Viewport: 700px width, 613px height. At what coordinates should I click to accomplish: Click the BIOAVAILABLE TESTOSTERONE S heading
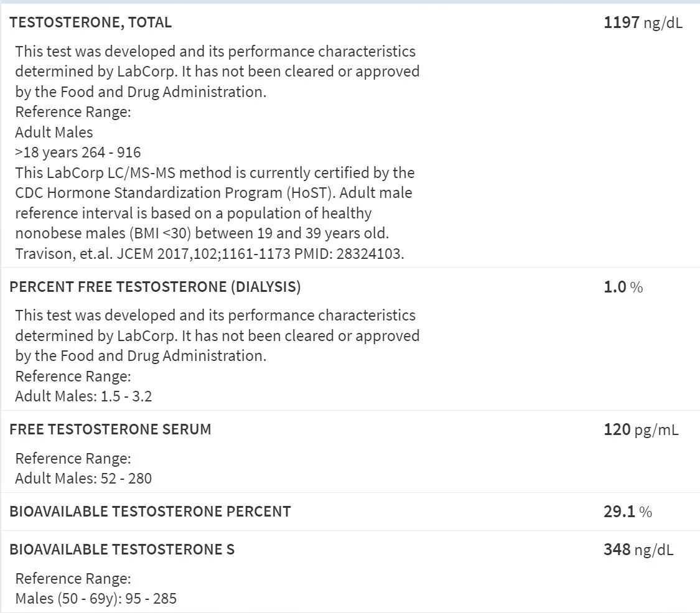tap(122, 549)
